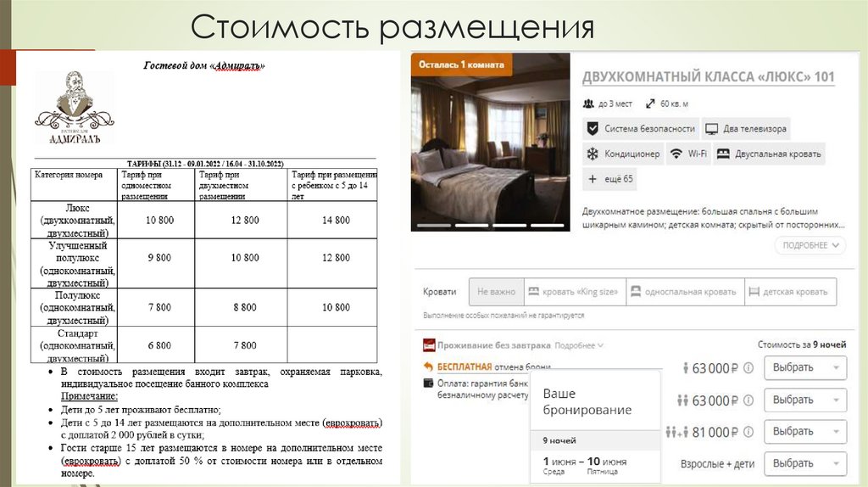This screenshot has height=487, width=868.
Task: Click first photo carousel indicator bar
Action: (x=433, y=226)
